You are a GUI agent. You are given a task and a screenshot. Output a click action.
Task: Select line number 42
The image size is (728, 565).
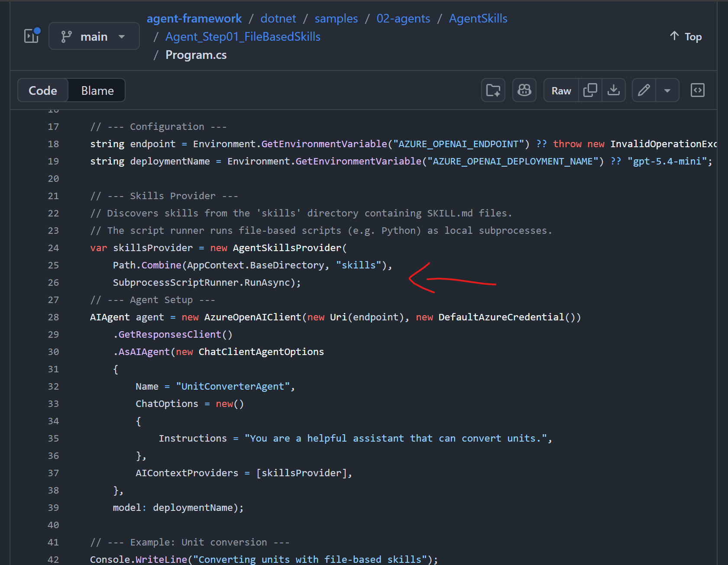click(x=53, y=559)
